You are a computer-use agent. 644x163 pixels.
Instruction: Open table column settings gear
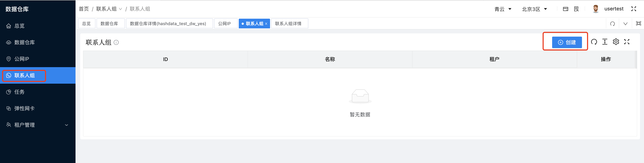616,42
